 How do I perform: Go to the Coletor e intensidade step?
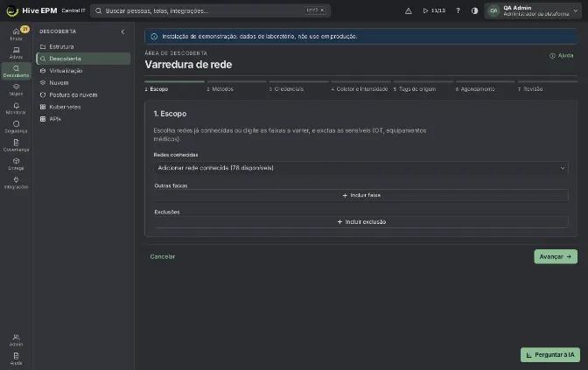coord(360,87)
